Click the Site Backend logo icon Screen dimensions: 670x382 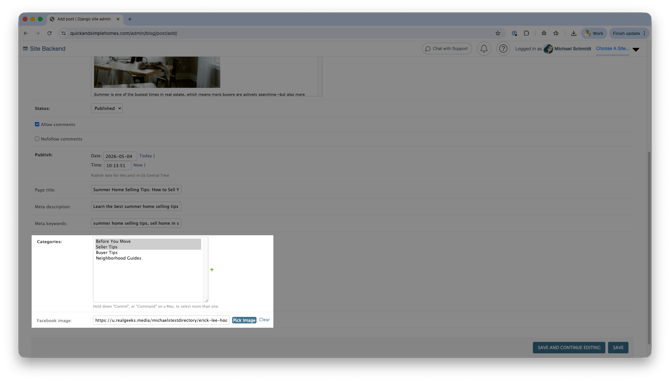[25, 49]
